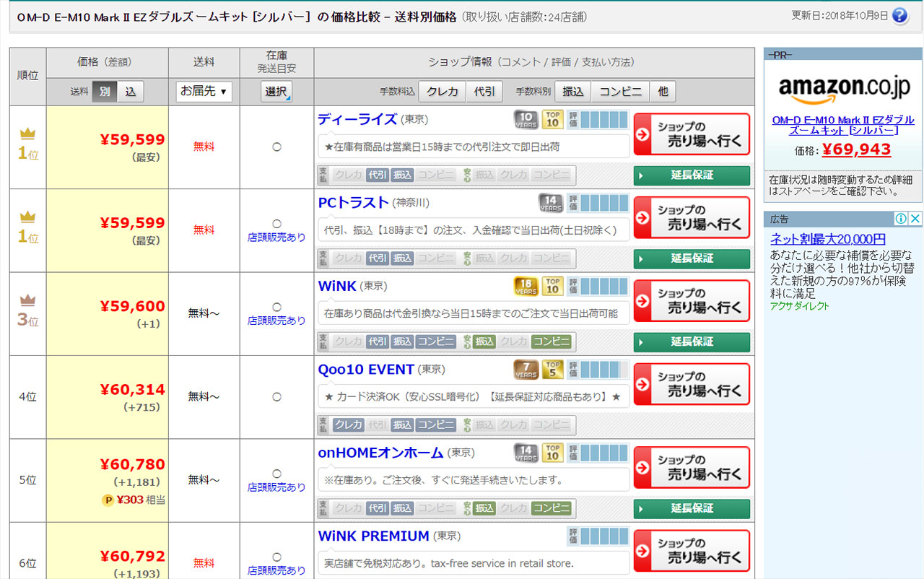Click 店頭販売あり link for WiNK PREMIUM

[276, 570]
